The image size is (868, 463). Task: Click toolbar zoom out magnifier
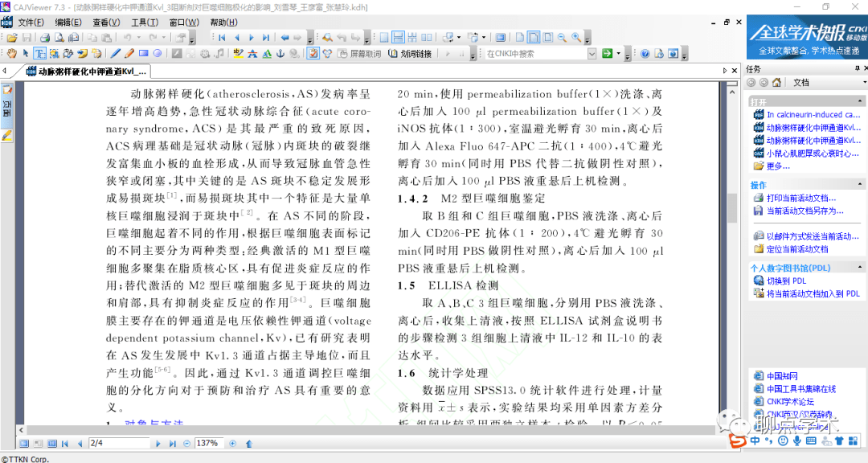click(562, 38)
